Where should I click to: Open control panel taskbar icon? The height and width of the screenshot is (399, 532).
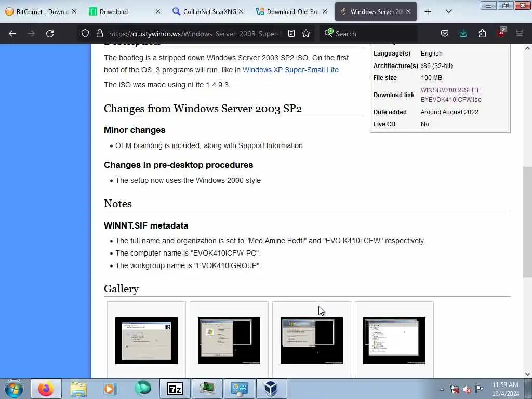coord(240,389)
